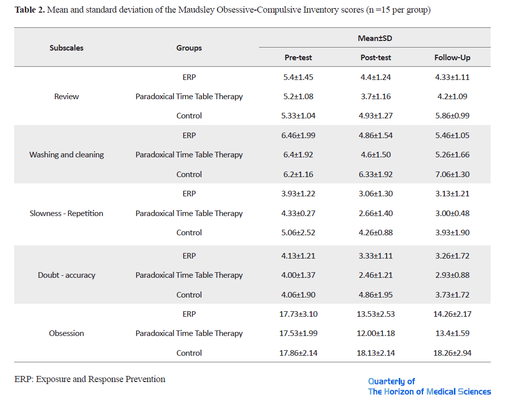Click the Review subscale label
The width and height of the screenshot is (505, 420).
(x=66, y=97)
